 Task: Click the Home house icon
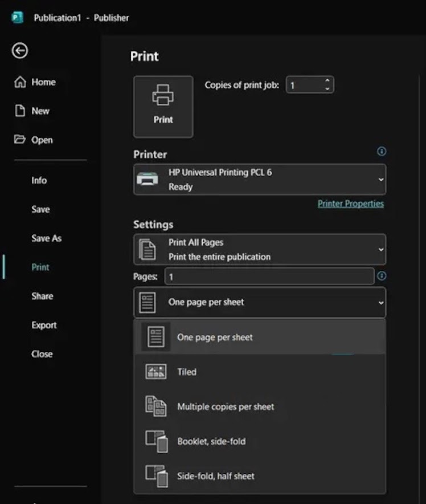20,82
